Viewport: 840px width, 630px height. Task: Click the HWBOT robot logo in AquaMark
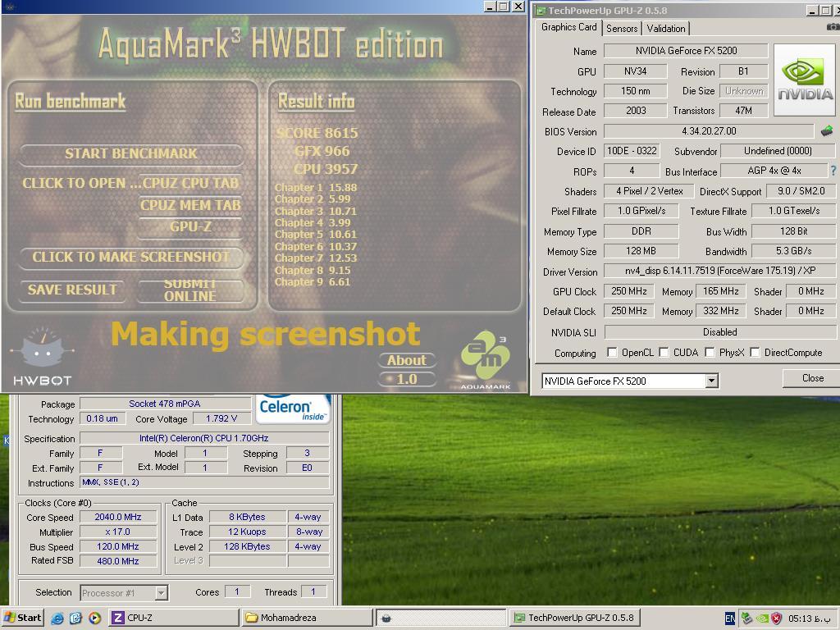[43, 356]
